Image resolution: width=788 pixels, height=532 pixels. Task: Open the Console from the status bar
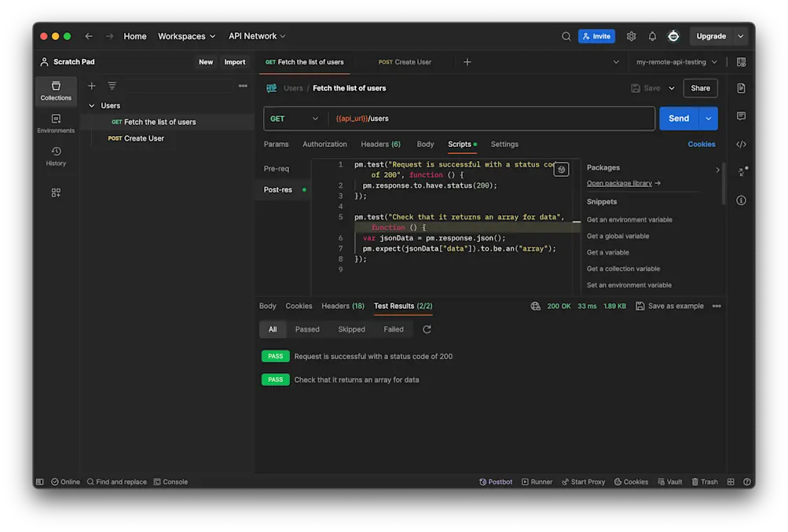(170, 482)
